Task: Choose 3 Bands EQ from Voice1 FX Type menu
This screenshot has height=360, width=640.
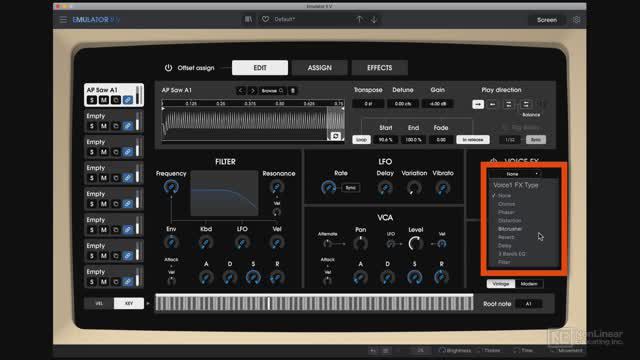Action: click(511, 254)
